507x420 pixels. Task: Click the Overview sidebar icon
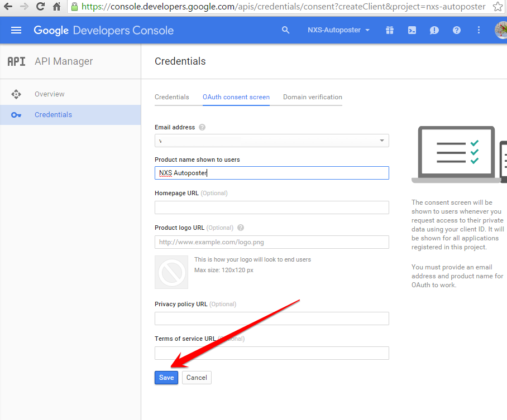point(16,94)
